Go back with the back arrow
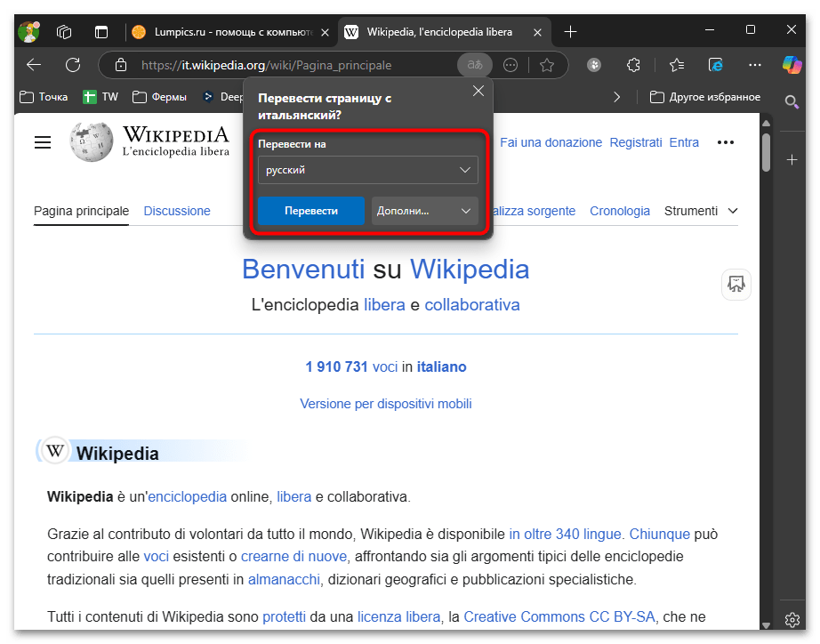The width and height of the screenshot is (820, 644). coord(34,65)
